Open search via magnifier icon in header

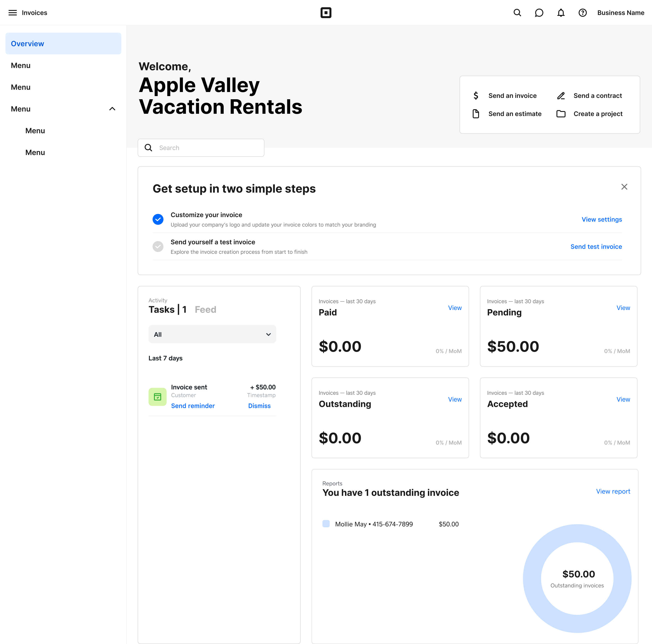pyautogui.click(x=517, y=13)
